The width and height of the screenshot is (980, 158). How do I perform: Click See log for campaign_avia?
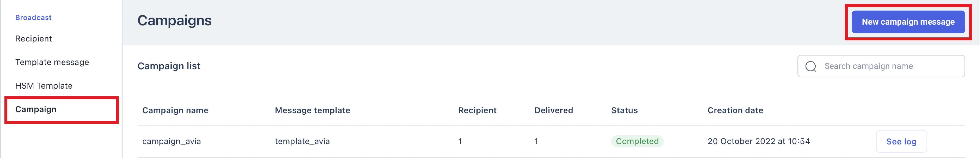(x=901, y=142)
